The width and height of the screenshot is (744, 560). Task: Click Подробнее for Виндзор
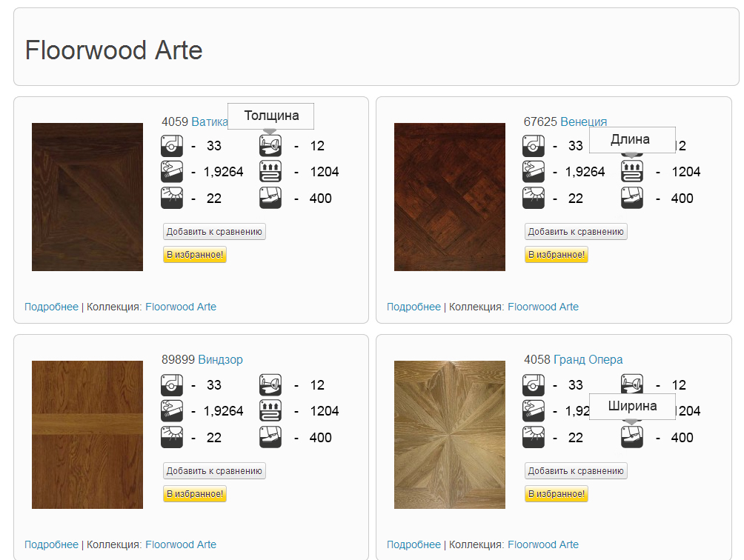tap(51, 544)
